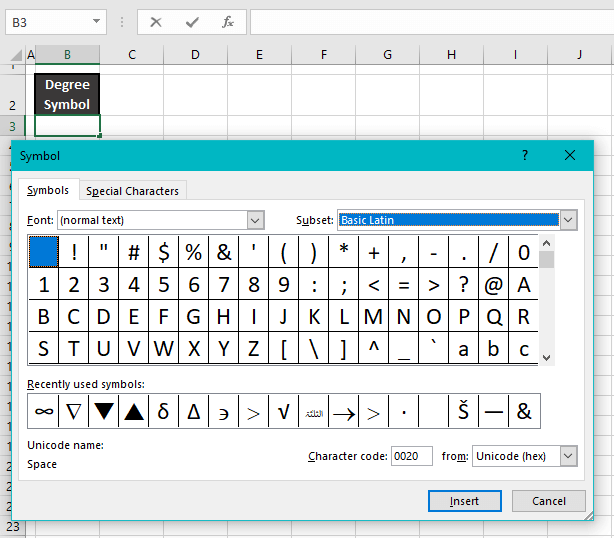Click the Help question mark in dialog
This screenshot has width=614, height=538.
(x=525, y=156)
